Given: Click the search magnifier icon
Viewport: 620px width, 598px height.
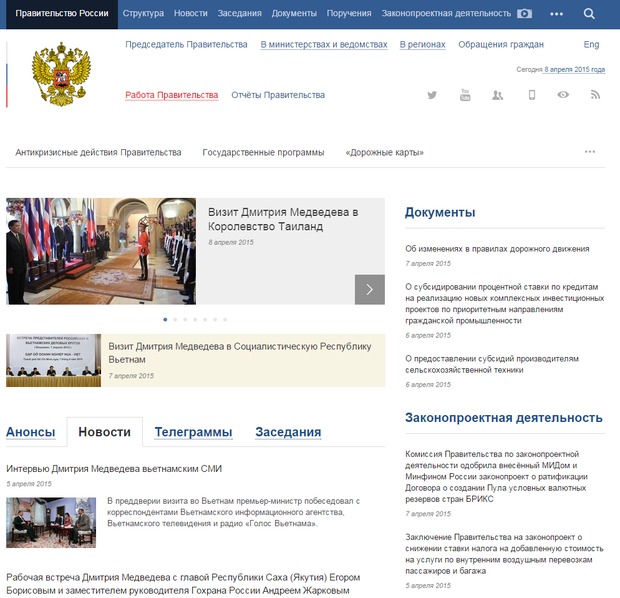Looking at the screenshot, I should click(x=589, y=14).
